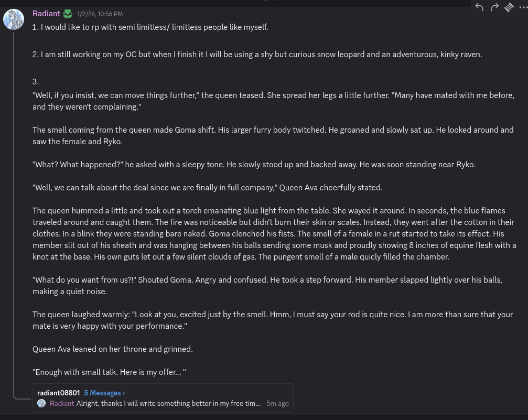Open the "5 Messages" thread link
This screenshot has height=420, width=528.
pos(102,393)
